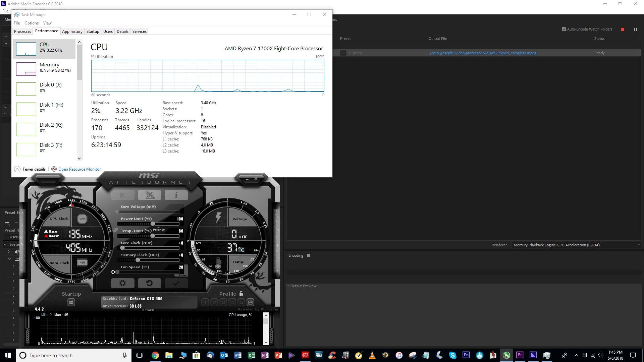Open Kombustor with the K button
This screenshot has width=644, height=362.
point(122,195)
